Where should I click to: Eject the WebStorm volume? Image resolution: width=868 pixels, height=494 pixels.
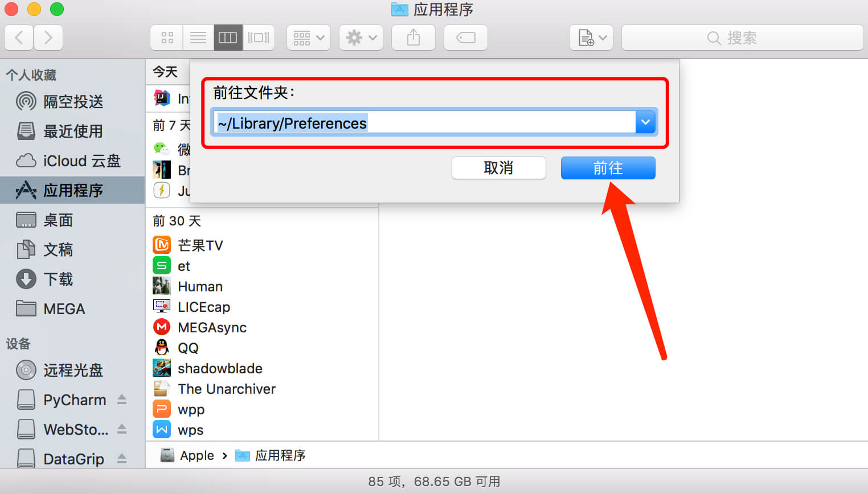[x=122, y=429]
